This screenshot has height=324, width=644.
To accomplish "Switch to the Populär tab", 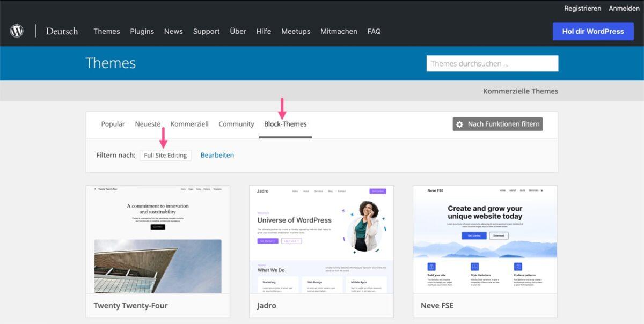I will coord(113,124).
